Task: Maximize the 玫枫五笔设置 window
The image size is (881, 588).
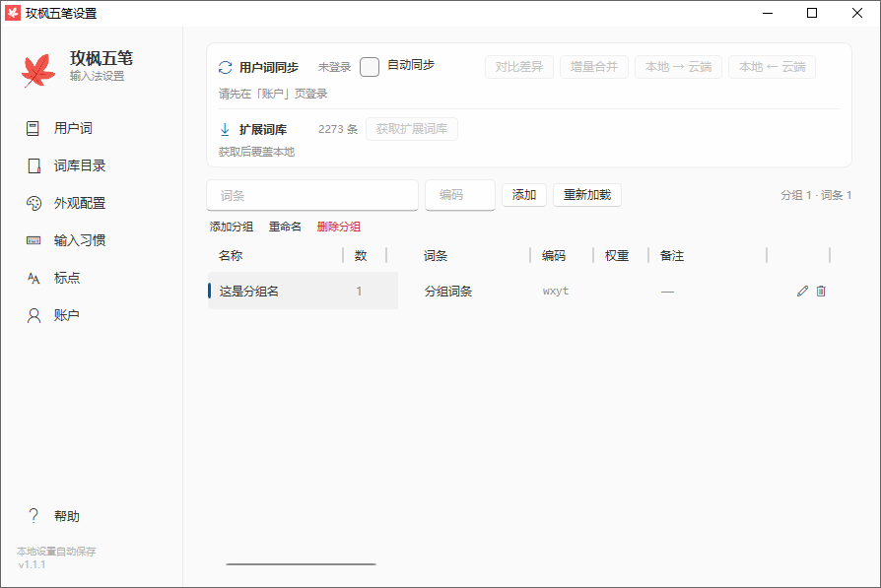Action: coord(812,13)
